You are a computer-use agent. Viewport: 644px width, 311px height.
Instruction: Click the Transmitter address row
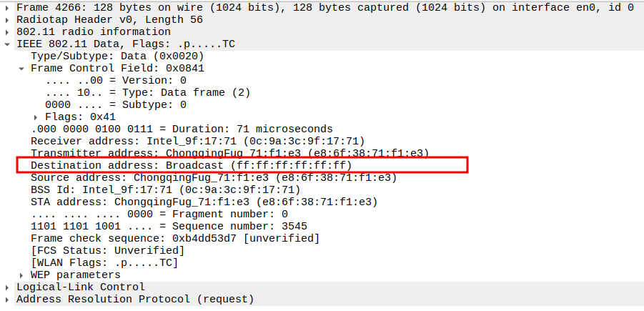coord(229,153)
